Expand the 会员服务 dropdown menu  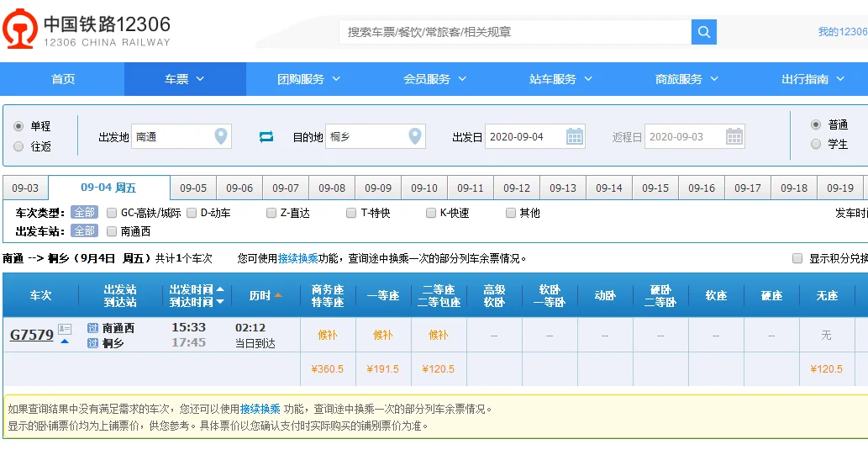434,79
